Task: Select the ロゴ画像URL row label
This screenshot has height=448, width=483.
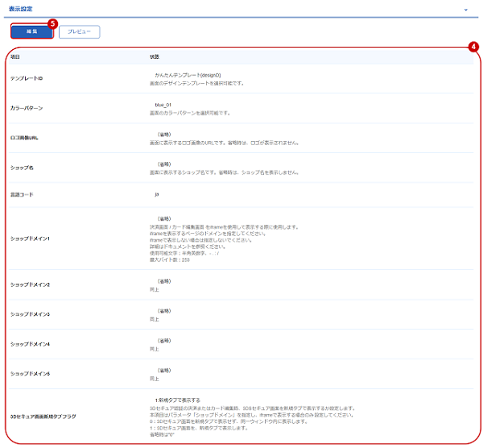Action: (24, 138)
